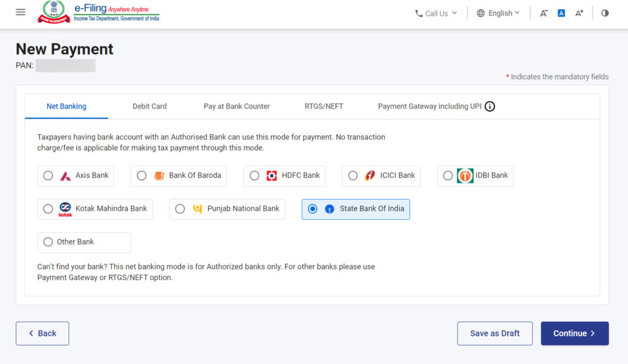Go back using the Back link

pos(42,333)
